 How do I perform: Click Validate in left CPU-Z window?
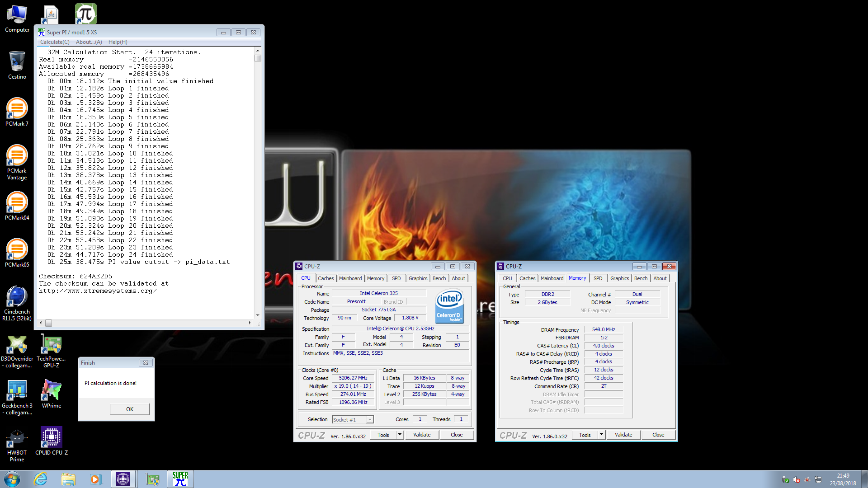pos(422,435)
